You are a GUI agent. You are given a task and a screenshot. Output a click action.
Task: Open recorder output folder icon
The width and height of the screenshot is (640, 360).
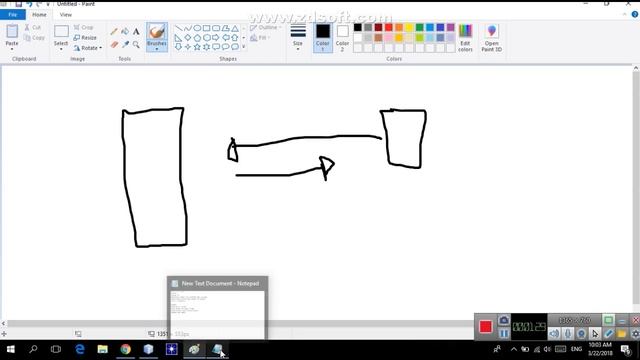point(622,334)
